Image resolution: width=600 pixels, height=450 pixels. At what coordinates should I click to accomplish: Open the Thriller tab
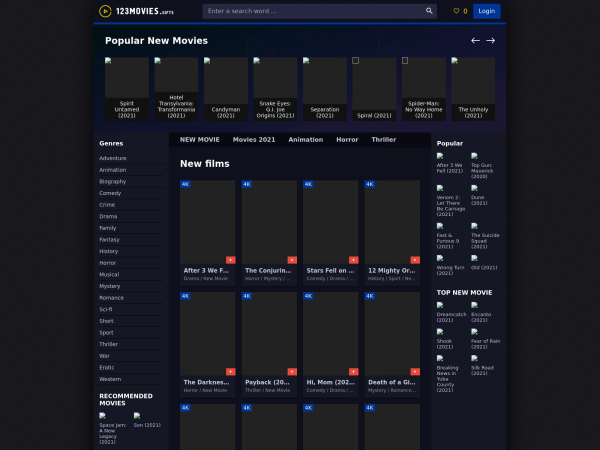(383, 140)
